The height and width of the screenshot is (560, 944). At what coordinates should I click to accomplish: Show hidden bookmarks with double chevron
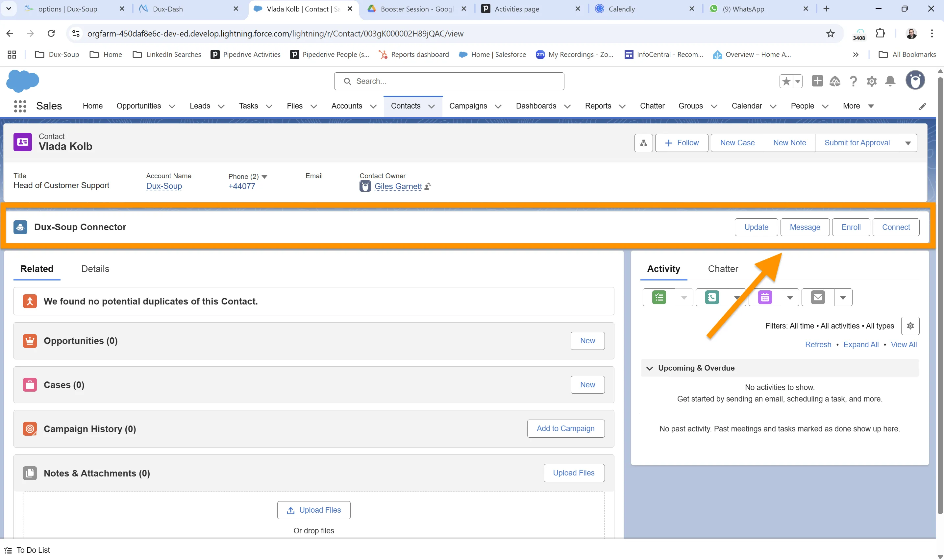[x=855, y=55]
